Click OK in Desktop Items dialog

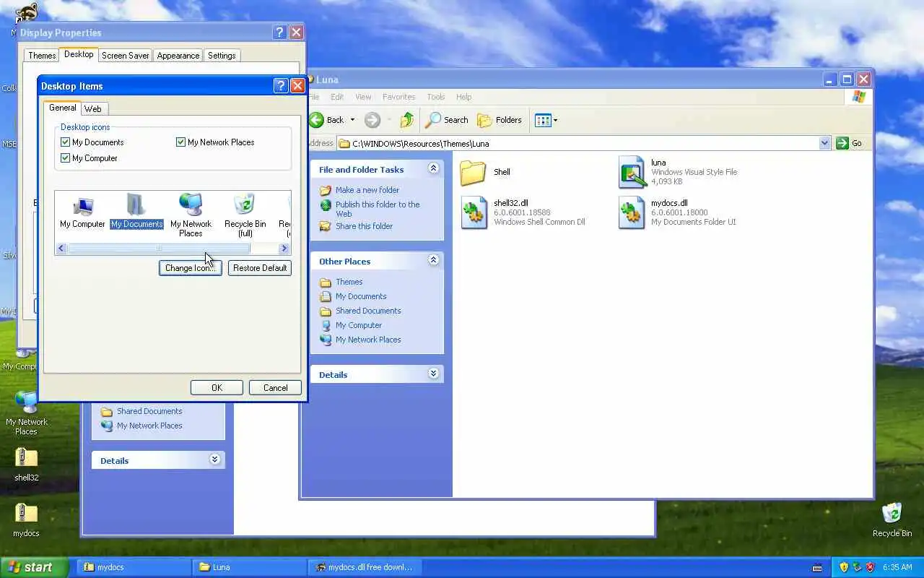[217, 388]
